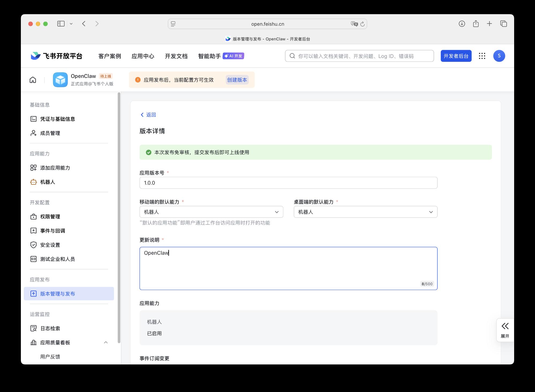Open 开发文档 in top navigation

(176, 56)
